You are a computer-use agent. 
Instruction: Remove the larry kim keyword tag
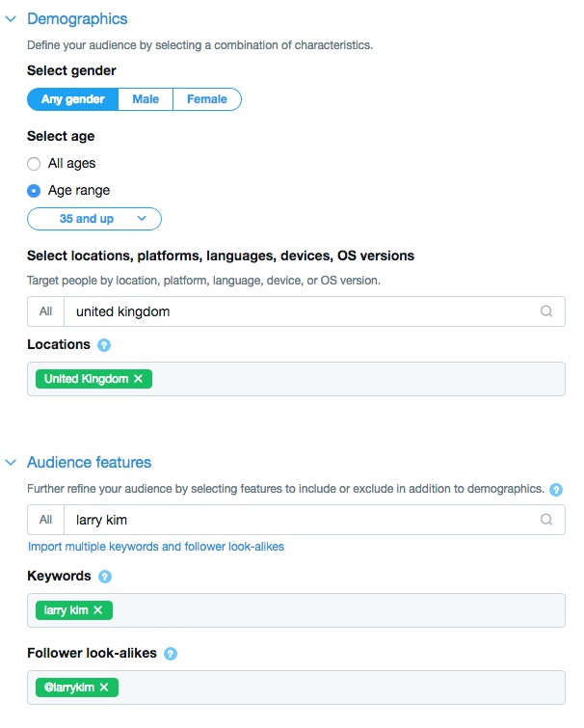(x=98, y=610)
